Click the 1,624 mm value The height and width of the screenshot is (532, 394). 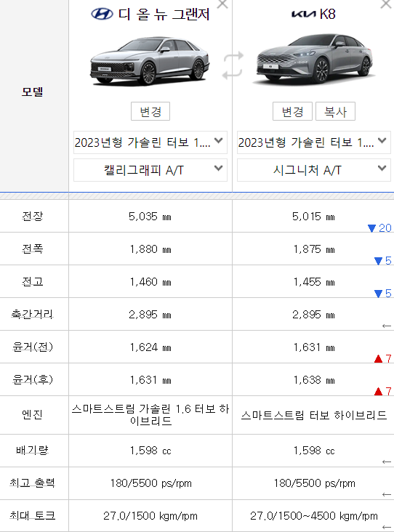click(150, 347)
